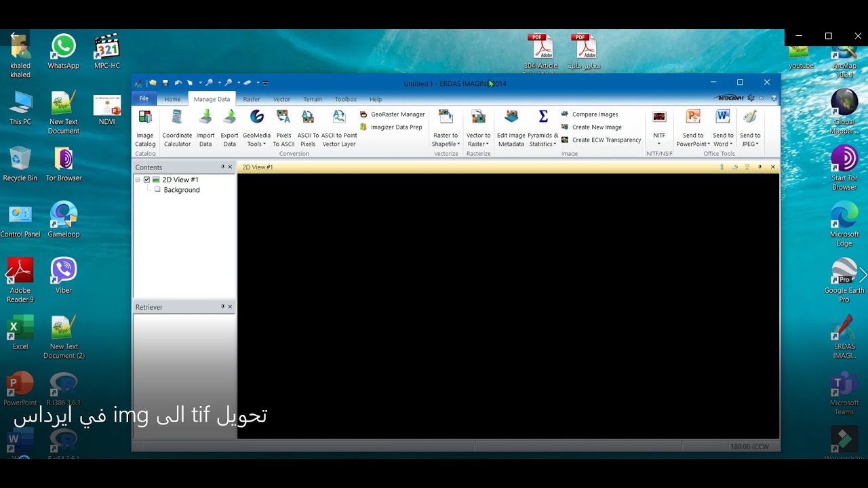
Task: Switch to the Terrain tab
Action: [x=313, y=99]
